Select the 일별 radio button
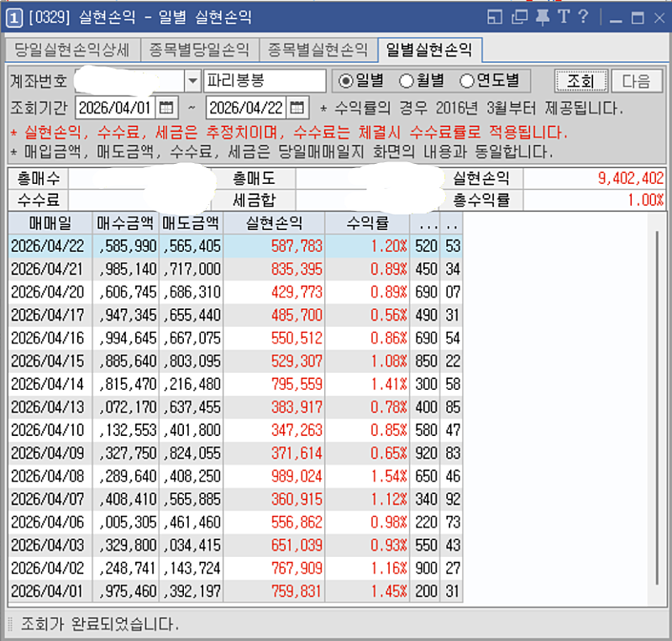The image size is (672, 641). [345, 81]
